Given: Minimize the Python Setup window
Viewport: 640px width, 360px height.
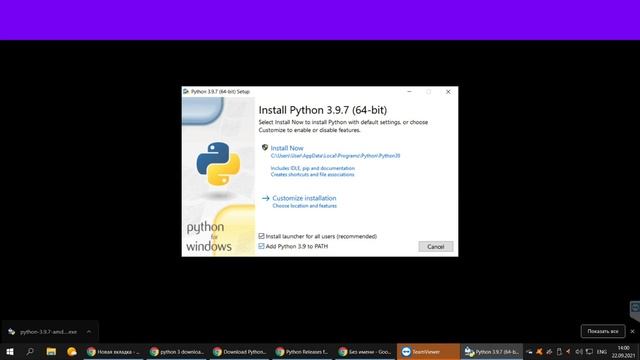Looking at the screenshot, I should click(x=409, y=92).
